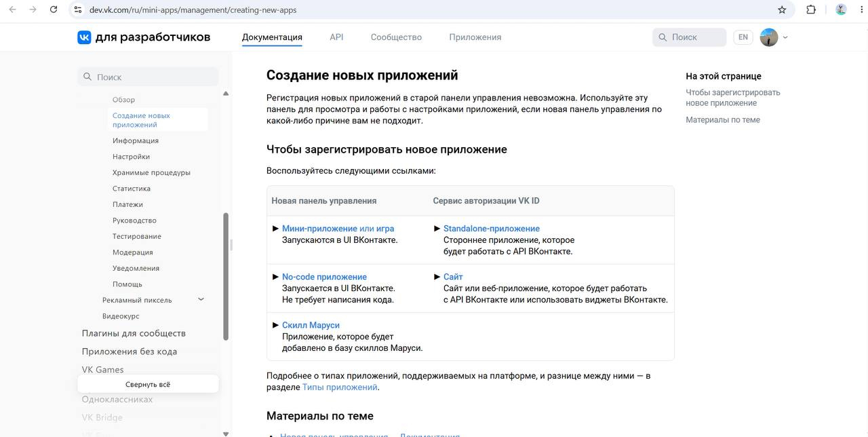
Task: Open the browser extensions puzzle icon
Action: [811, 9]
